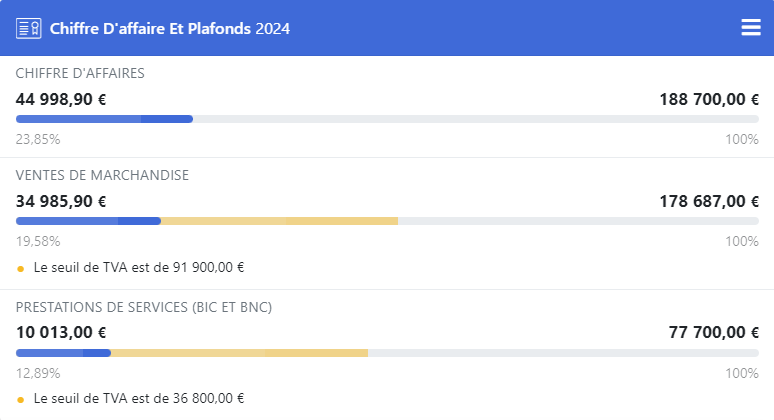Click the yellow dot beside 91 900,00 € threshold
The image size is (774, 420).
pos(21,268)
